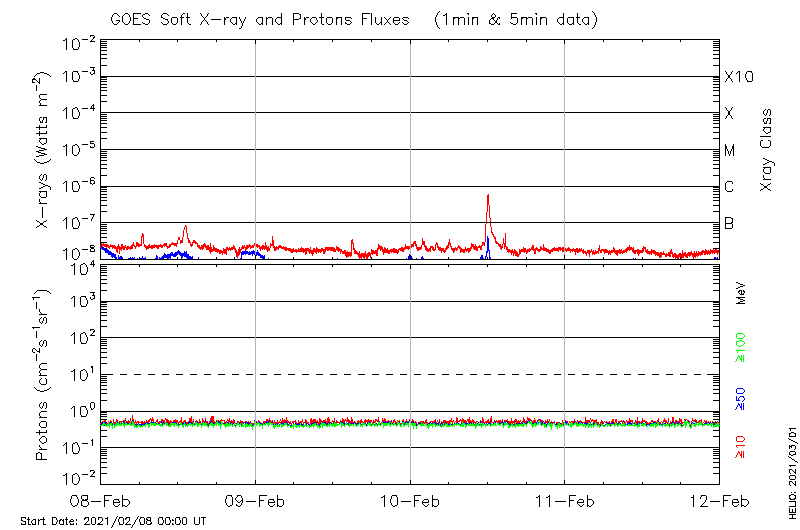Click the vertical Xray Class label

(767, 150)
